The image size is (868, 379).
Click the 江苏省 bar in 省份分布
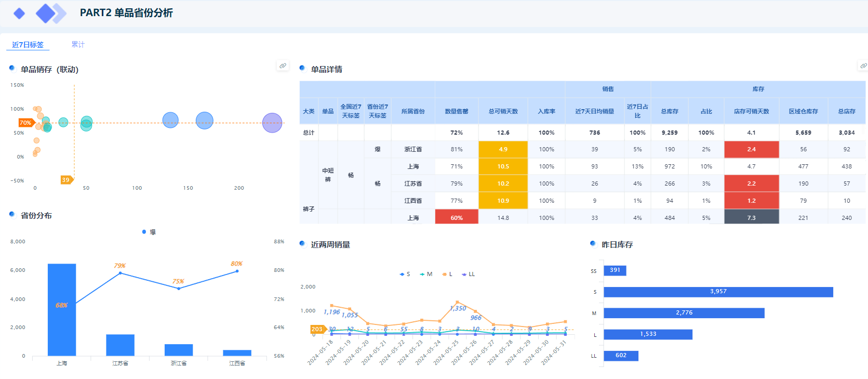[120, 345]
